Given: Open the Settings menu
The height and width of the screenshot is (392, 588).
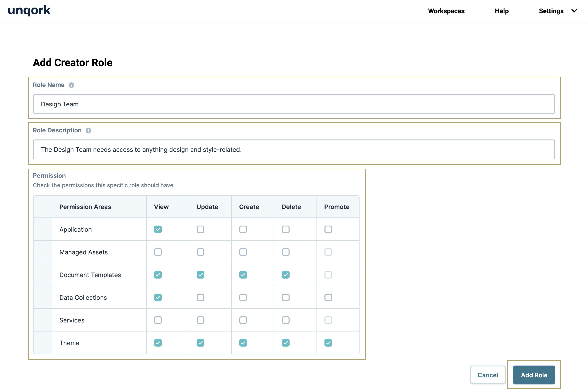Looking at the screenshot, I should pos(551,11).
